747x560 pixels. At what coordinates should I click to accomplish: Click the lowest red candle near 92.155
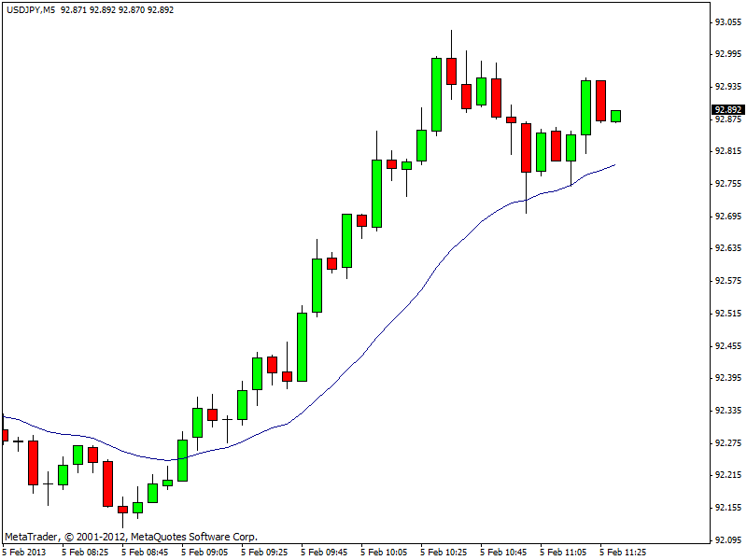[122, 510]
